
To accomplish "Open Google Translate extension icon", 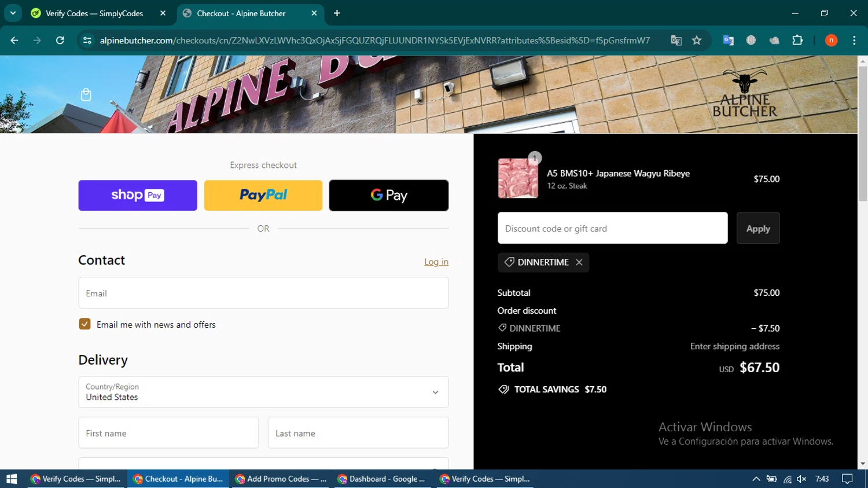I will pos(728,40).
